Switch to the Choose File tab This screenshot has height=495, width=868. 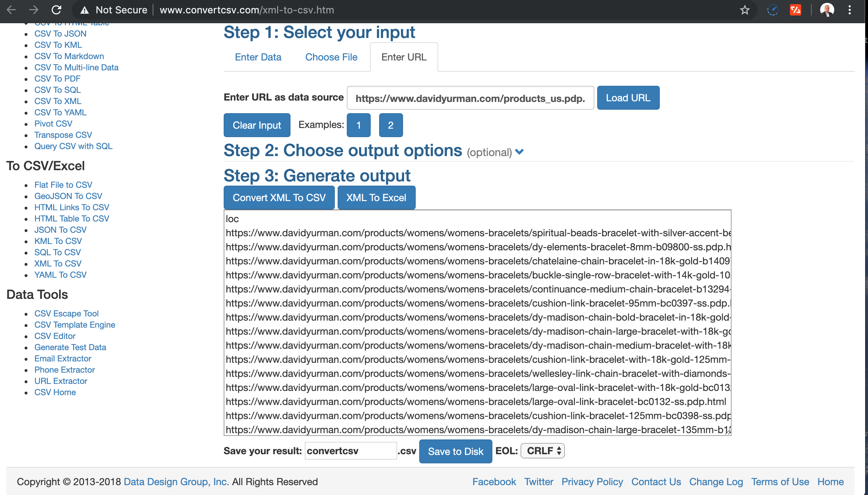331,57
